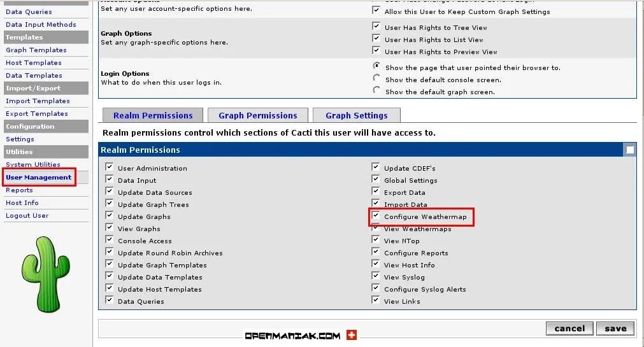Open Data Queries in the sidebar
This screenshot has width=644, height=347.
click(29, 12)
